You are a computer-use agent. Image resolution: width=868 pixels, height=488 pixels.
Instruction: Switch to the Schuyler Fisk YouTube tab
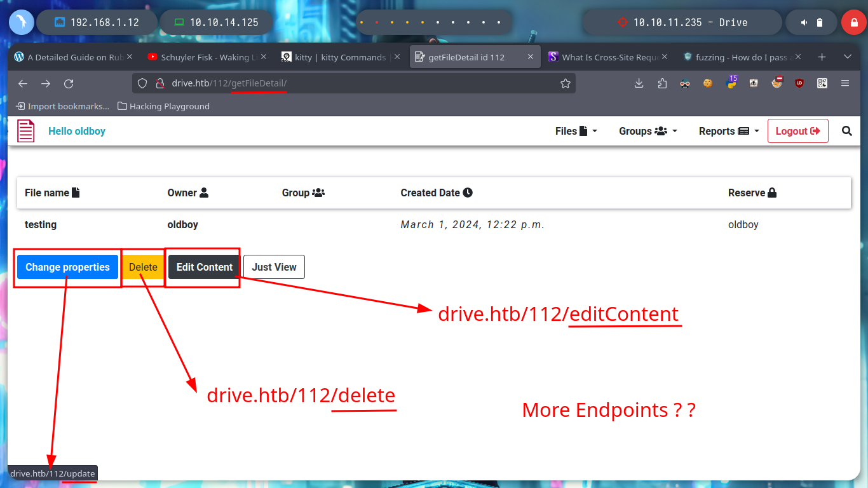(x=203, y=57)
